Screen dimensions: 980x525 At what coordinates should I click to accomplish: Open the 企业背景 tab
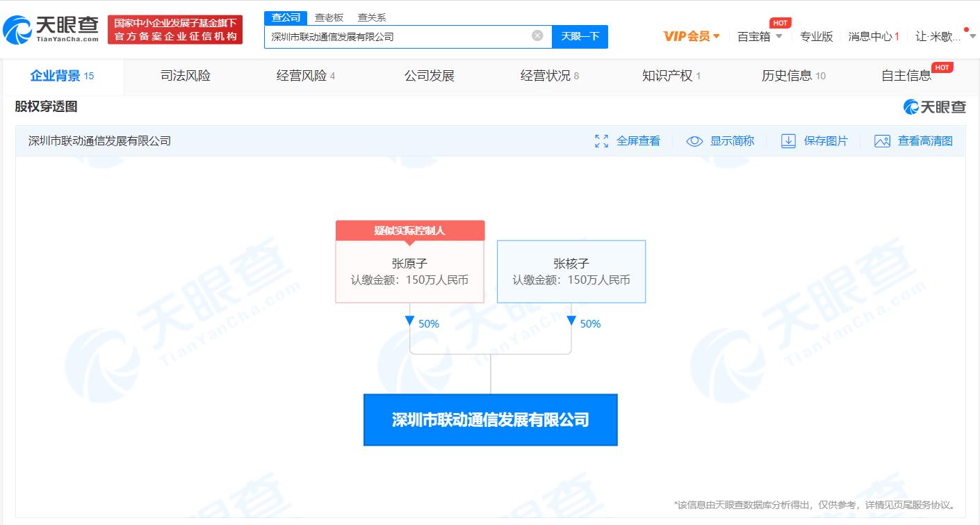pos(62,76)
